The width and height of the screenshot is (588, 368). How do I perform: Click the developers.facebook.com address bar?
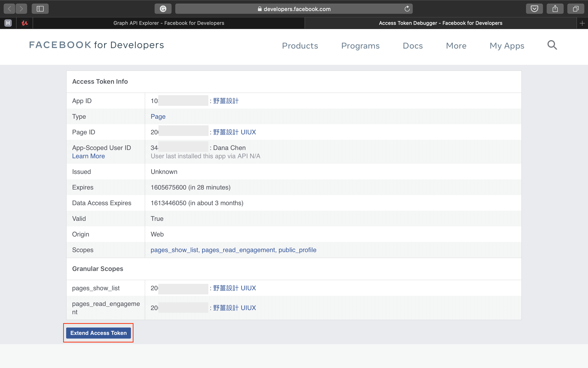(294, 9)
